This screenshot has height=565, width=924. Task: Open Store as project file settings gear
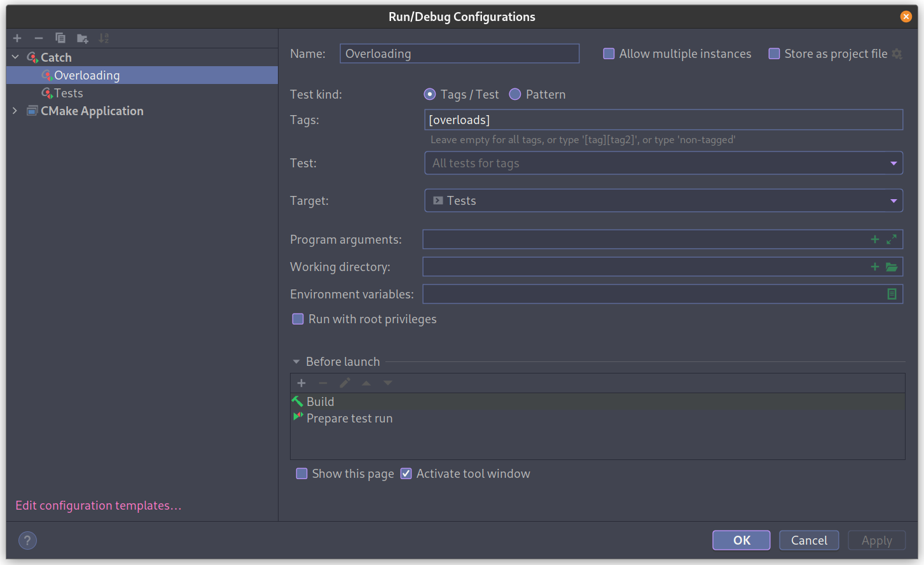click(897, 54)
